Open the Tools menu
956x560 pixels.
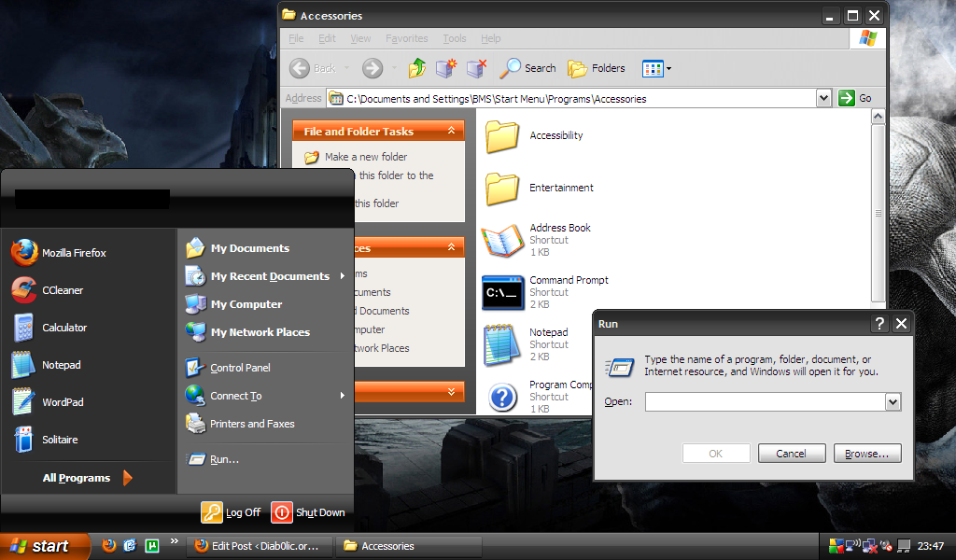455,38
